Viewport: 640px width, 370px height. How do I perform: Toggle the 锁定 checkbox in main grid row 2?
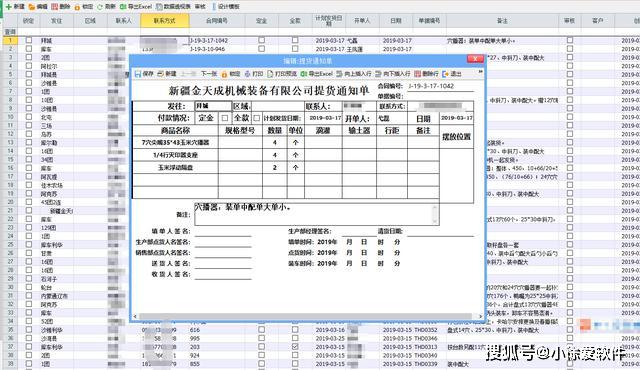tap(29, 49)
